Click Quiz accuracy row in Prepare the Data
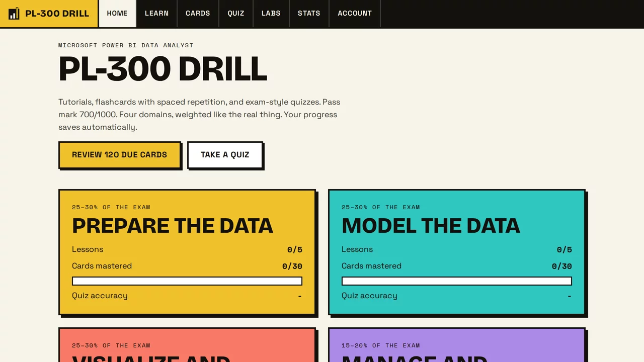This screenshot has height=362, width=644. pyautogui.click(x=187, y=296)
